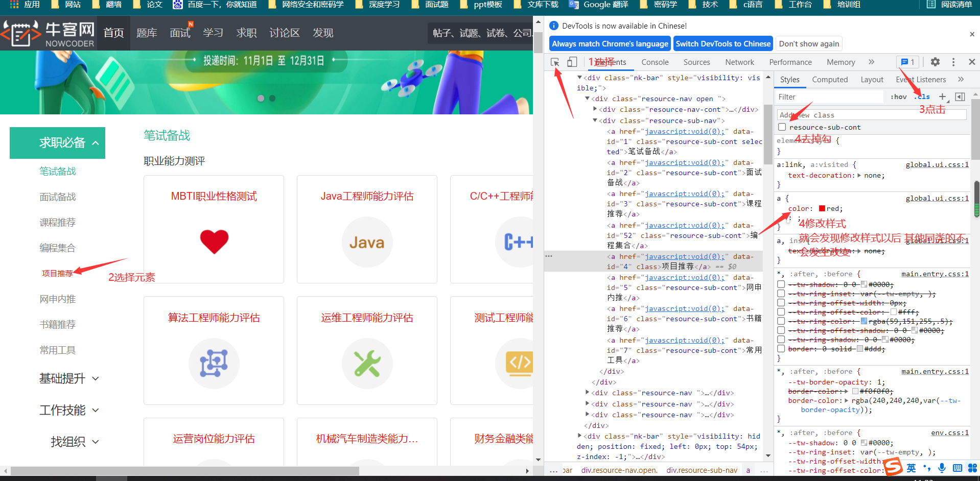This screenshot has height=481, width=980.
Task: Toggle the --tw-ring-offset-width property checkbox
Action: (781, 303)
